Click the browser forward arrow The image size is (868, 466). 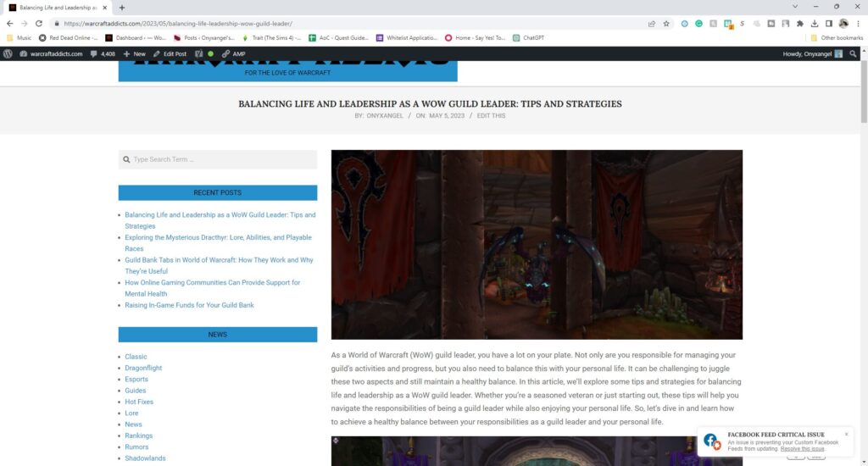(x=25, y=23)
